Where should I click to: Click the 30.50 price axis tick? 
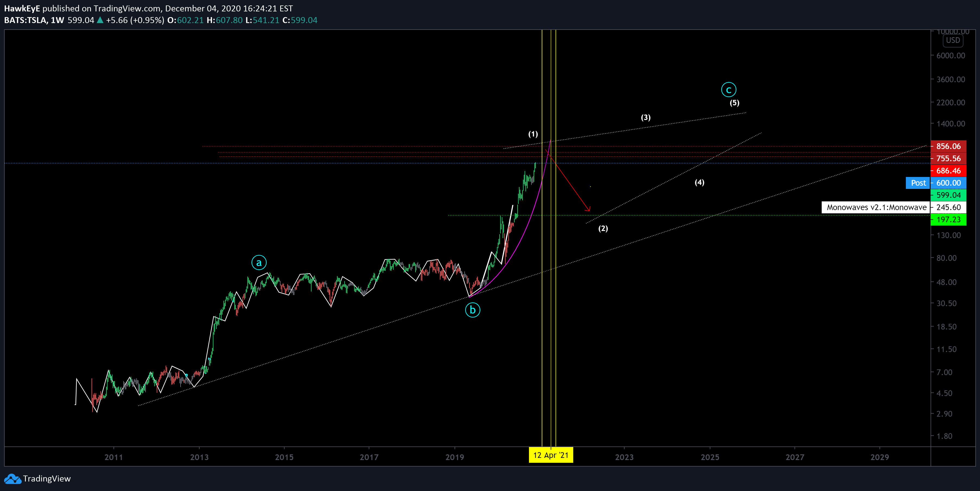coord(947,303)
